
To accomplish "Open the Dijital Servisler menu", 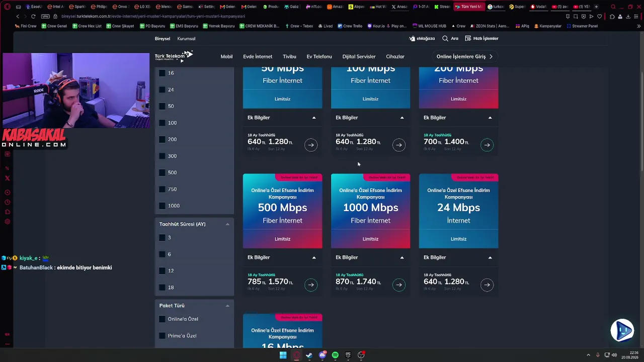I will tap(359, 56).
